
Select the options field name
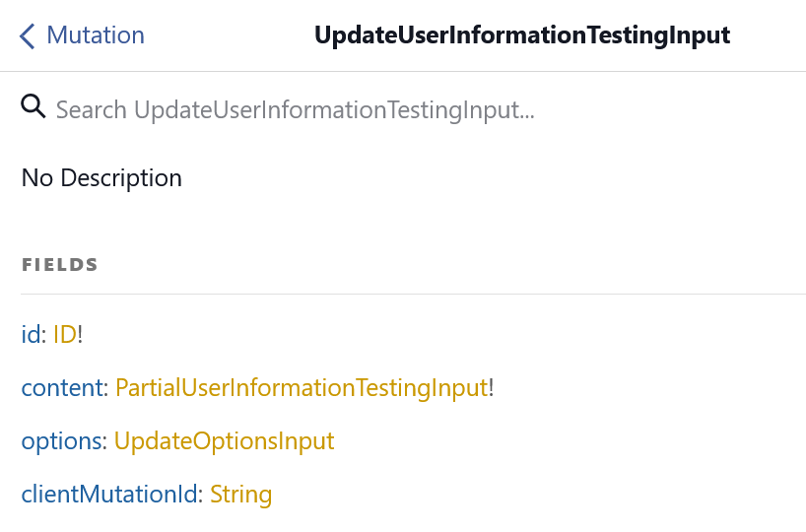(61, 441)
